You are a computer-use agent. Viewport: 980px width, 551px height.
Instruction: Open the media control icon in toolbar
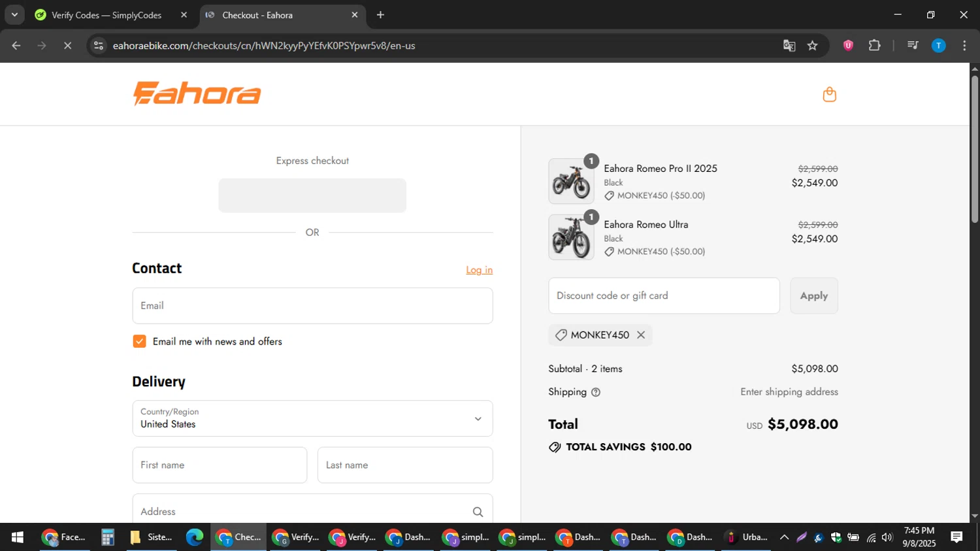coord(913,46)
